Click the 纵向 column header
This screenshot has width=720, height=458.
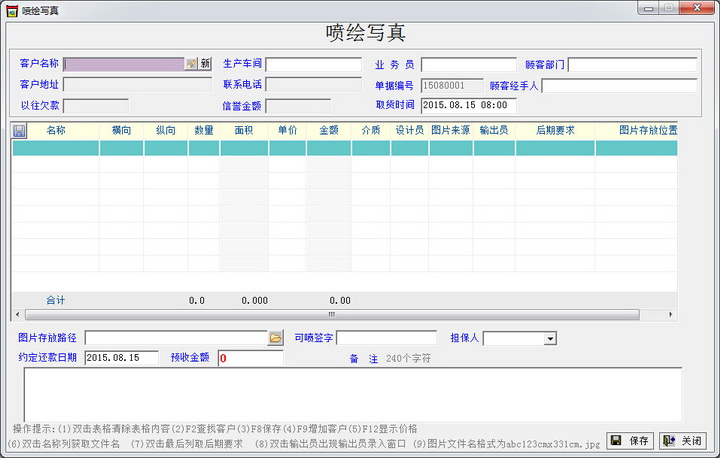click(x=166, y=130)
